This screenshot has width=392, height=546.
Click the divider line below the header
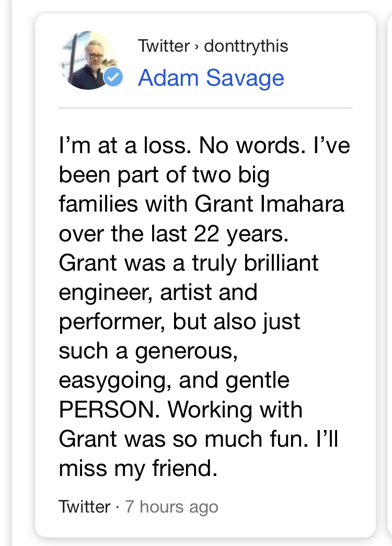coord(205,108)
